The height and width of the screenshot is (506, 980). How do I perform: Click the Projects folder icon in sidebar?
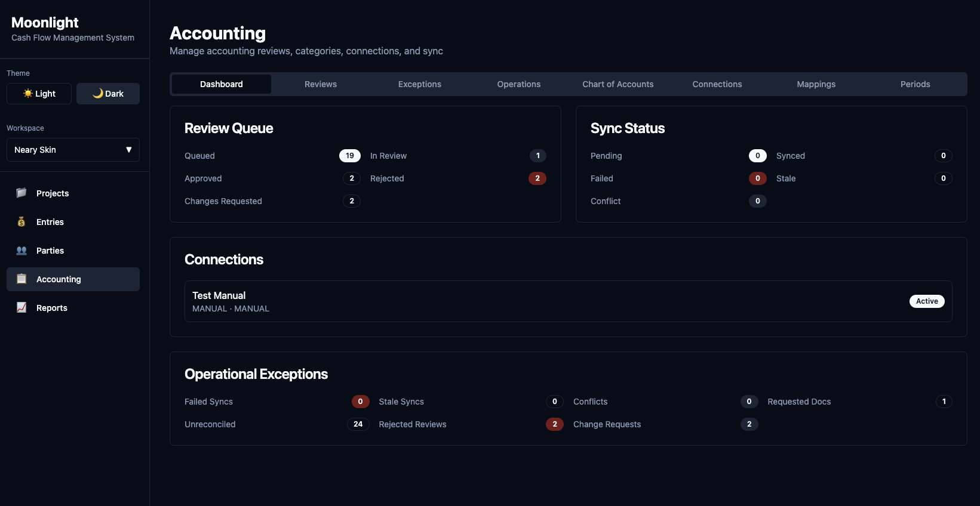pos(21,193)
